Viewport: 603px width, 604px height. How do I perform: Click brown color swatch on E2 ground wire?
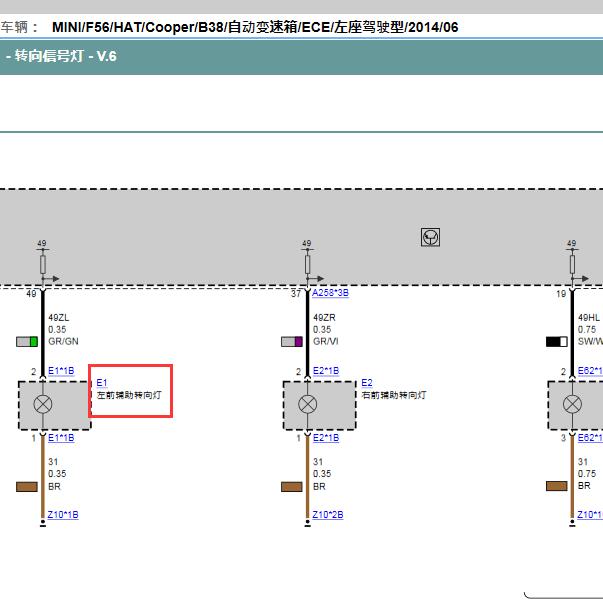tap(292, 487)
